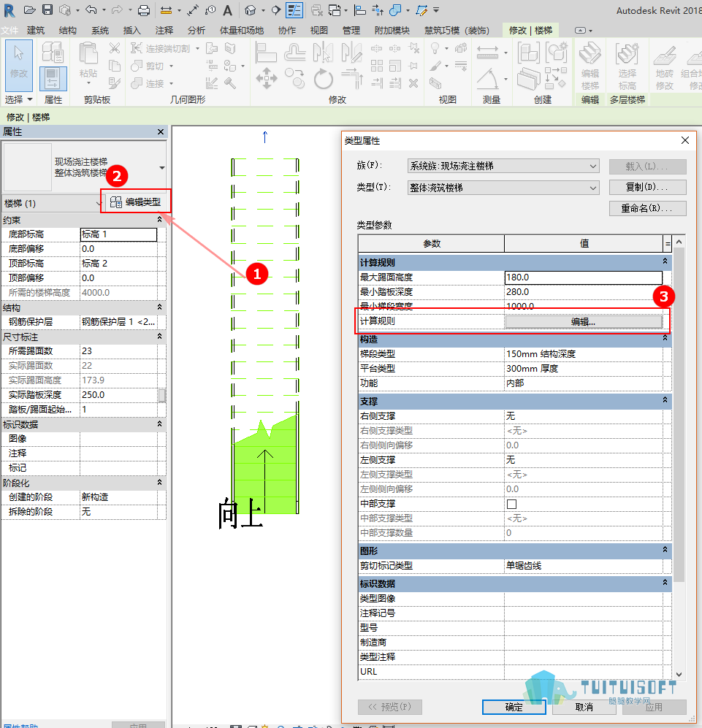The width and height of the screenshot is (702, 728).
Task: Select the Text 'A' tool in the quick access toolbar
Action: (x=227, y=9)
